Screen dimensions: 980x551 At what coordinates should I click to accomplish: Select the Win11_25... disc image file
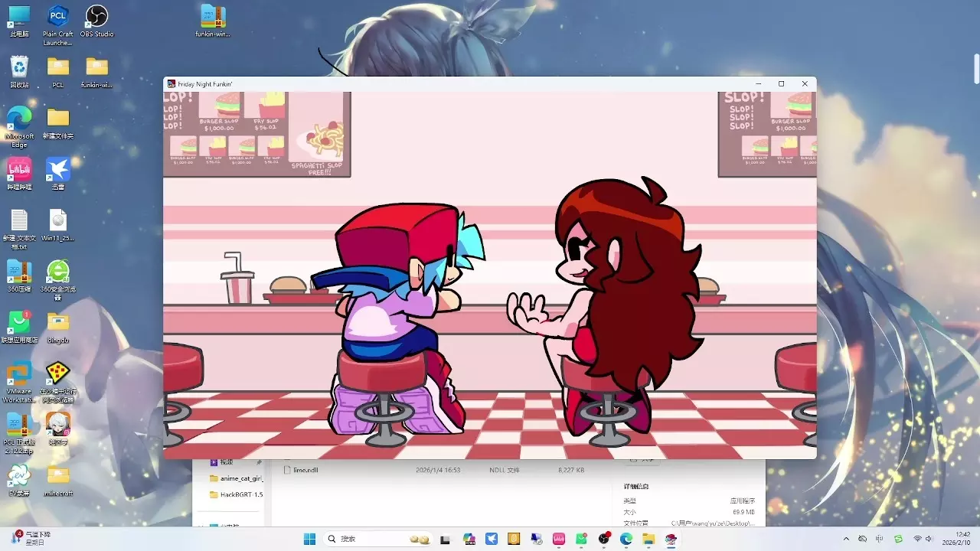coord(58,226)
